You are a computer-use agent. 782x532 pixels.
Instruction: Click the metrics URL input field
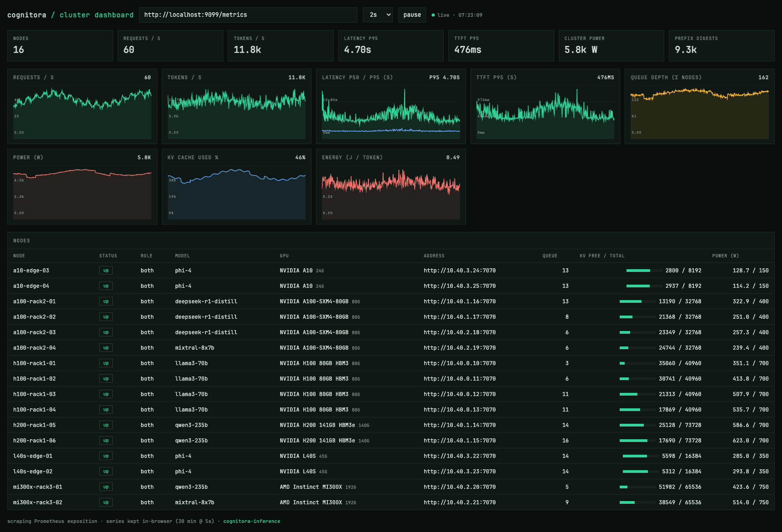click(248, 15)
